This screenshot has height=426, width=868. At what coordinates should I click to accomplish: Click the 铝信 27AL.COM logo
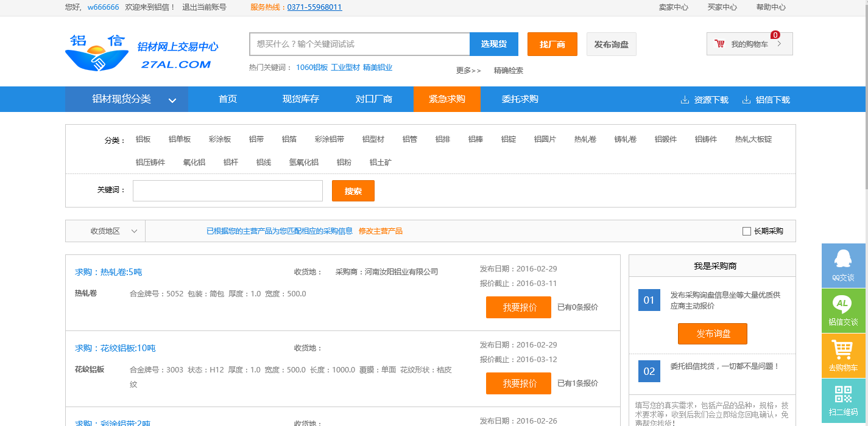[141, 53]
